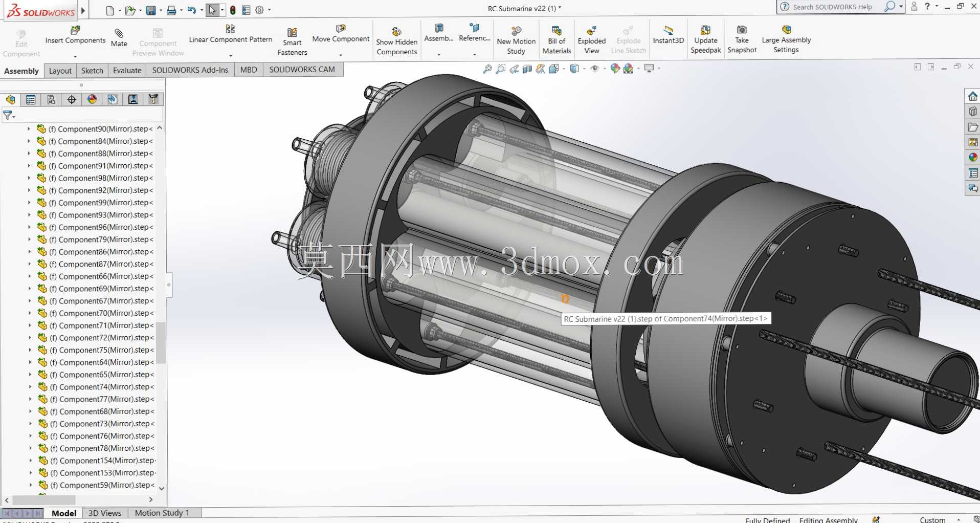
Task: Launch Smart Fasteners
Action: (292, 41)
